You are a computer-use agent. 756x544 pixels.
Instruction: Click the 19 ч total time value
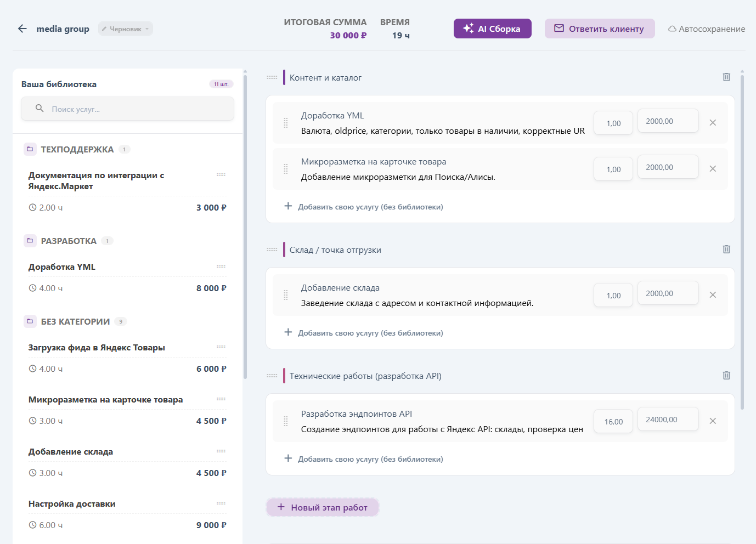[400, 35]
